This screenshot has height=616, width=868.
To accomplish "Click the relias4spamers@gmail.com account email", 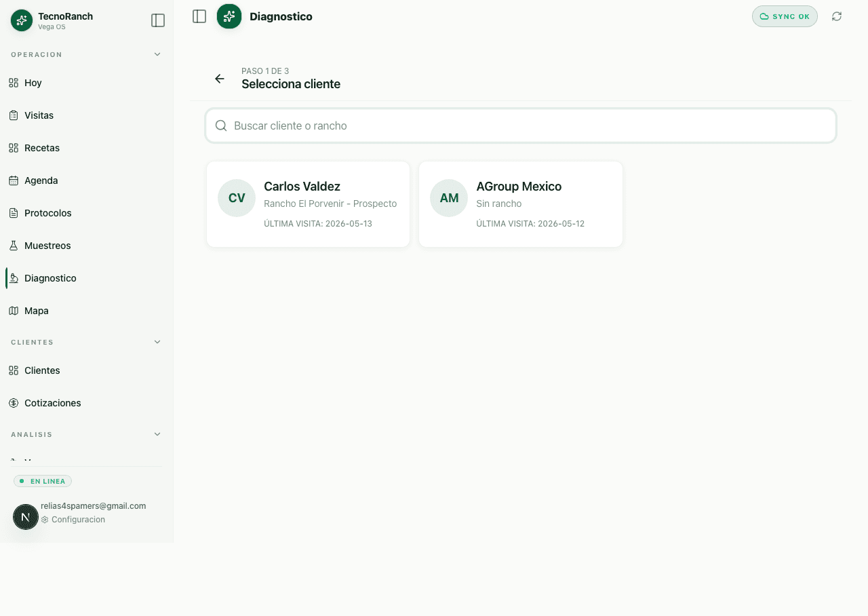I will [94, 506].
